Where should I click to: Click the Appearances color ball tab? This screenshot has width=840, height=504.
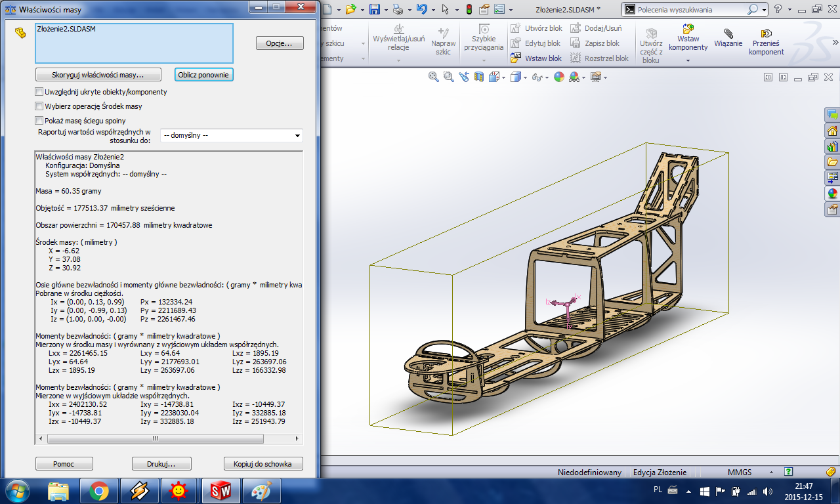(832, 194)
